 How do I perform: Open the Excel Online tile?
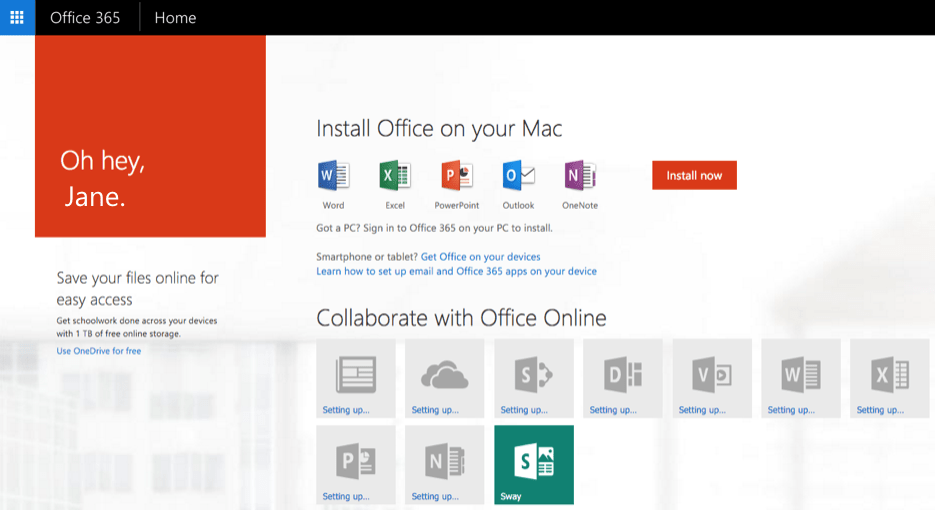click(x=890, y=378)
